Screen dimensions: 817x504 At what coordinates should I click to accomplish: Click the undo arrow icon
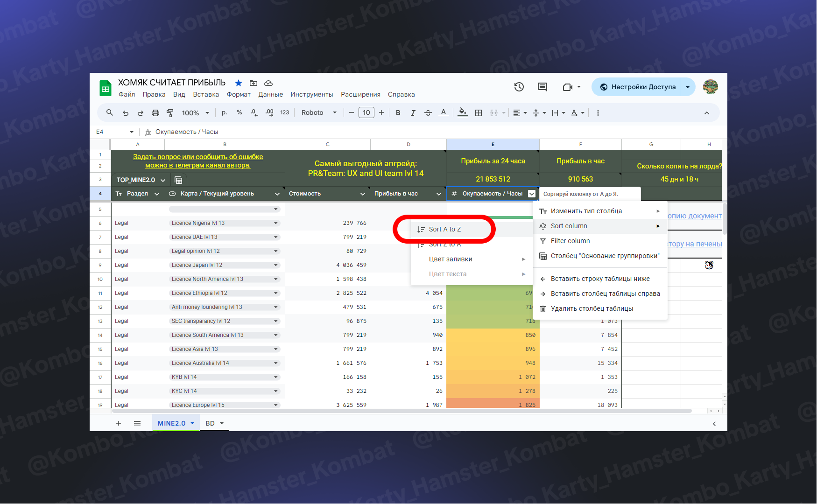(x=126, y=113)
